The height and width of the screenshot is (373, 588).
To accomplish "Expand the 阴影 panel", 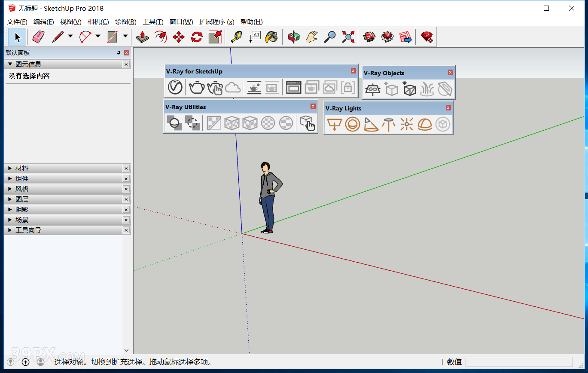I will pyautogui.click(x=10, y=210).
